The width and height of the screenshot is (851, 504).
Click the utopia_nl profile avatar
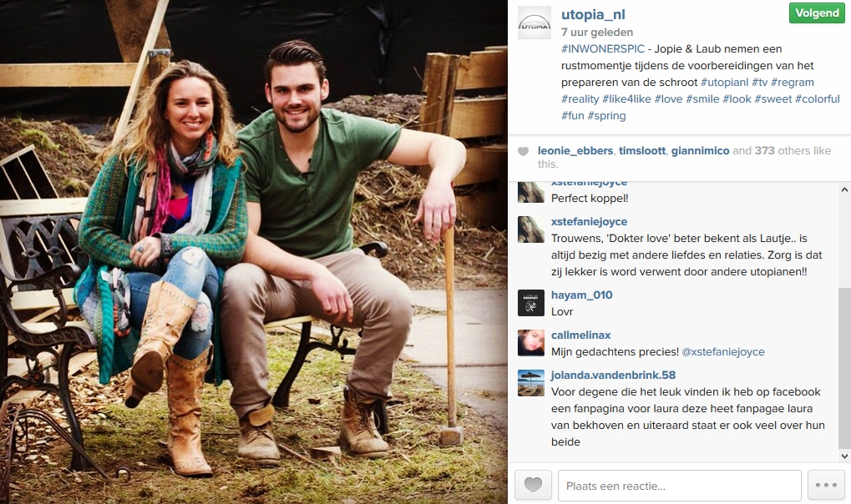pyautogui.click(x=534, y=23)
